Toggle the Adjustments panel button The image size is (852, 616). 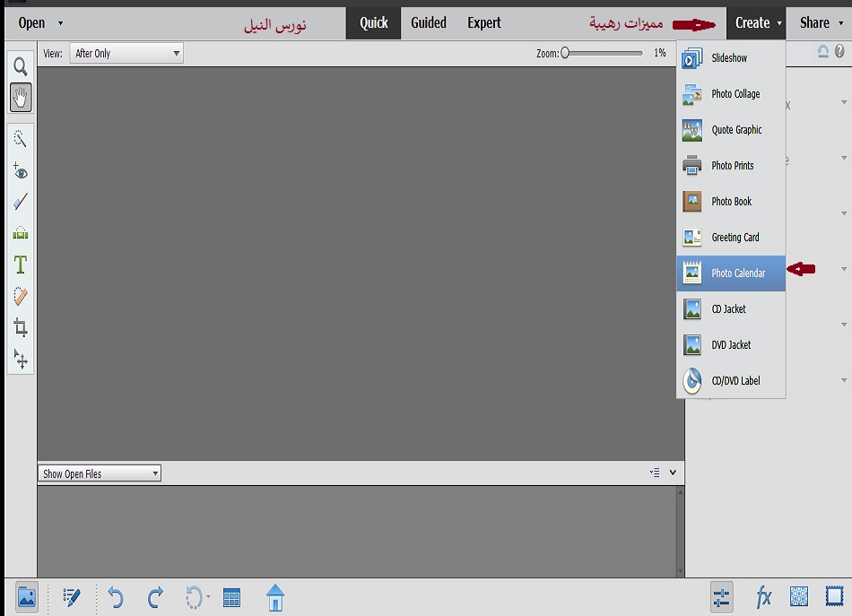pos(721,597)
